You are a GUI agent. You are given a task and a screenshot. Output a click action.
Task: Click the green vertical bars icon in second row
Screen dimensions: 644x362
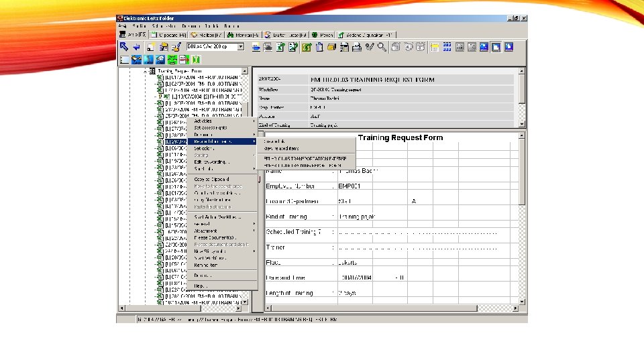(x=197, y=60)
